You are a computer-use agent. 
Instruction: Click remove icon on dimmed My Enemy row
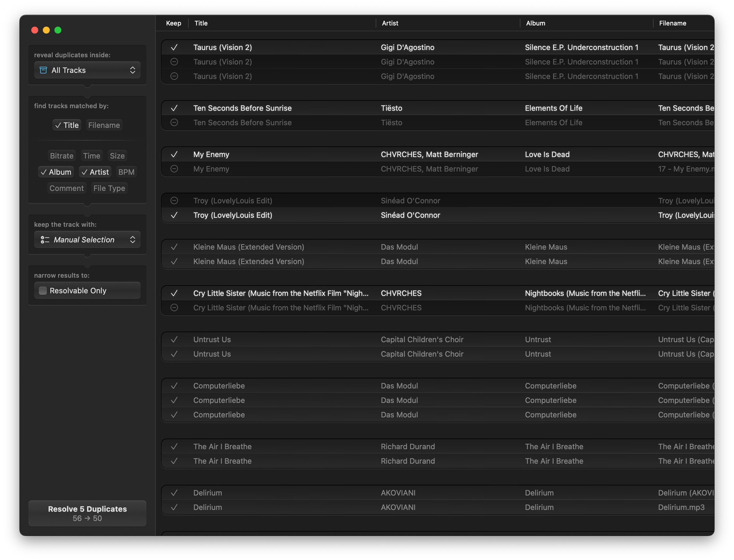point(174,169)
